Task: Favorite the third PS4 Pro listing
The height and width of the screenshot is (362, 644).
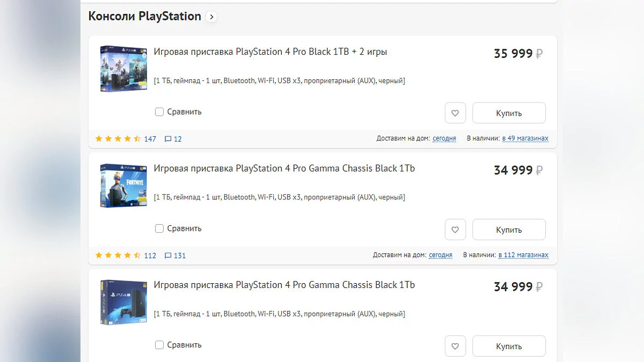Action: [x=455, y=346]
